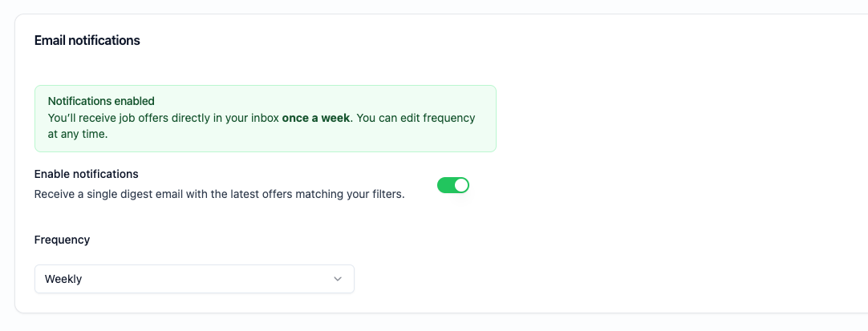Click the empty middle of the Weekly select box
Screen dimensions: 868x331
pyautogui.click(x=201, y=279)
